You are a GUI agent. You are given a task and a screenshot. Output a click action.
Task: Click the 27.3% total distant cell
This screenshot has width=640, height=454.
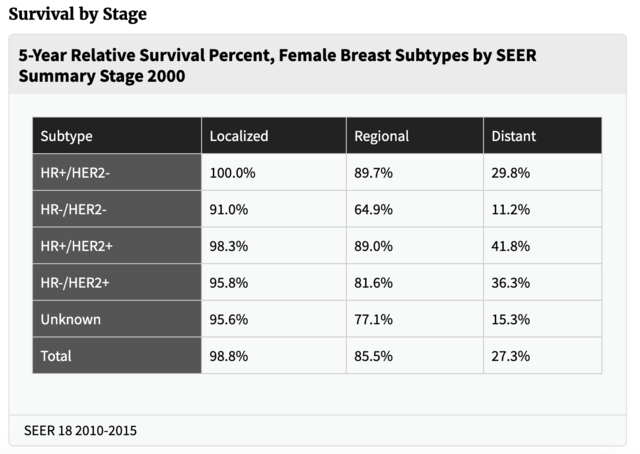[543, 356]
